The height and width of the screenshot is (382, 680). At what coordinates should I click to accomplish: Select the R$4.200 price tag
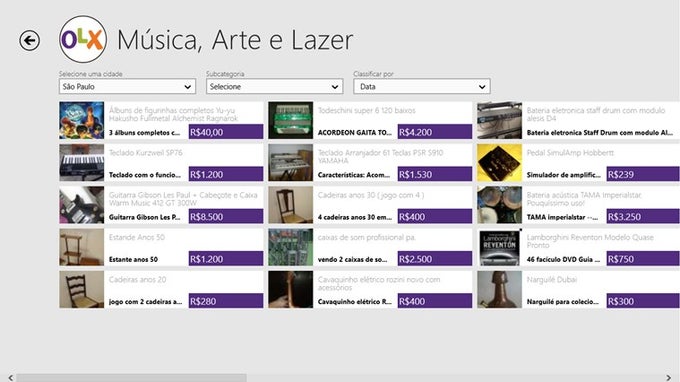tap(435, 132)
